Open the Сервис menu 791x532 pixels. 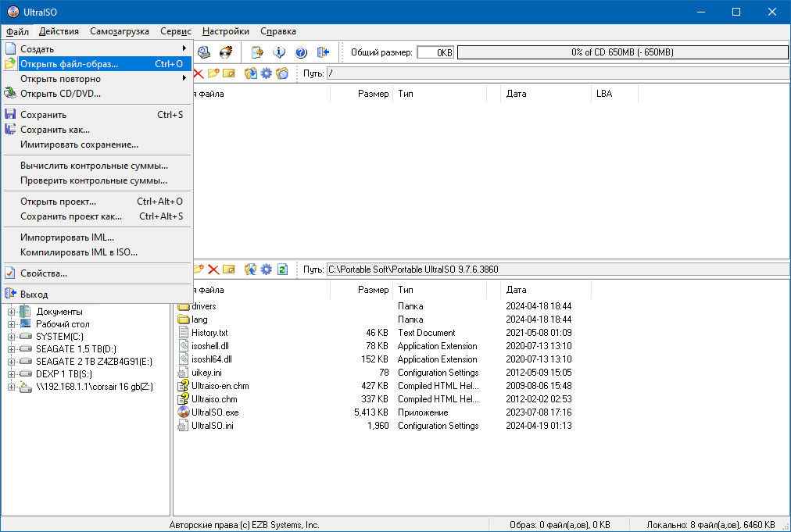pos(175,31)
